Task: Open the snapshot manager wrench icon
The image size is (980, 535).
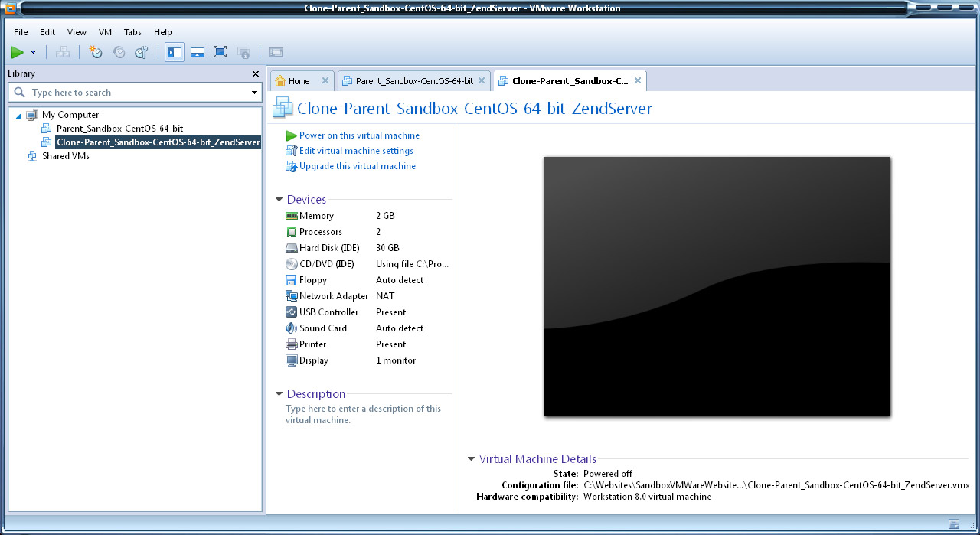Action: click(142, 52)
